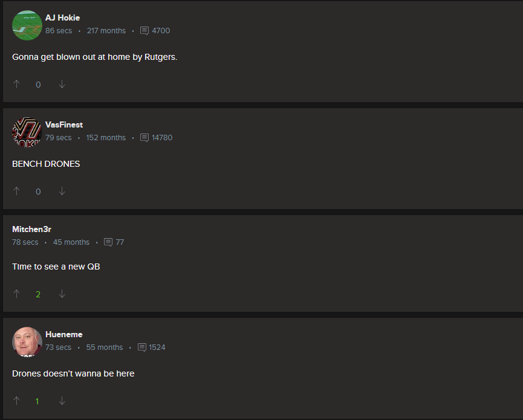Image resolution: width=523 pixels, height=420 pixels.
Task: Click Hueneme's comment count icon beside 1524
Action: click(x=142, y=347)
